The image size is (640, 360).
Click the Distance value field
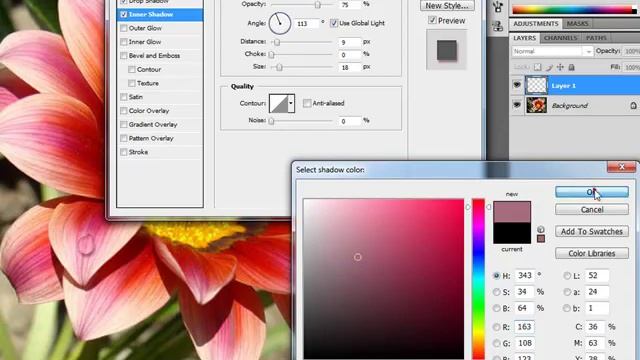(x=349, y=42)
